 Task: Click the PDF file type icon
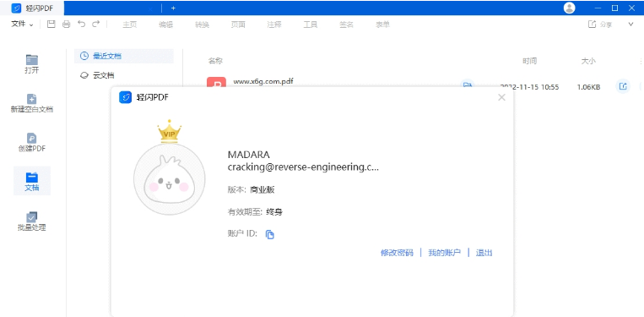point(216,82)
